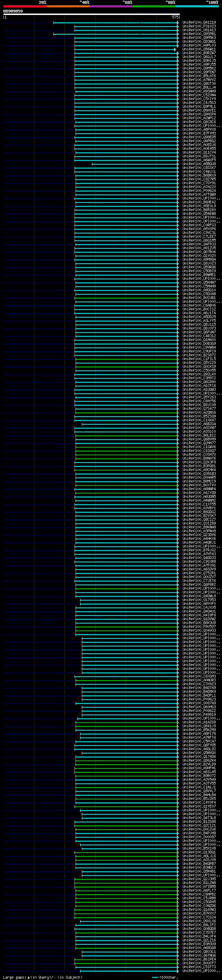This screenshot has height=980, width=222.
Task: Select UniRef100_B1ZG88 label
Action: click(x=199, y=822)
